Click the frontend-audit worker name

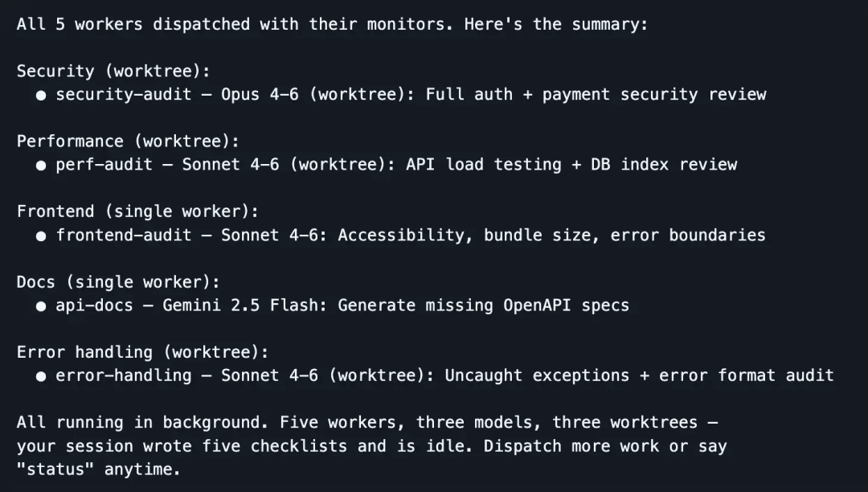[x=124, y=236]
